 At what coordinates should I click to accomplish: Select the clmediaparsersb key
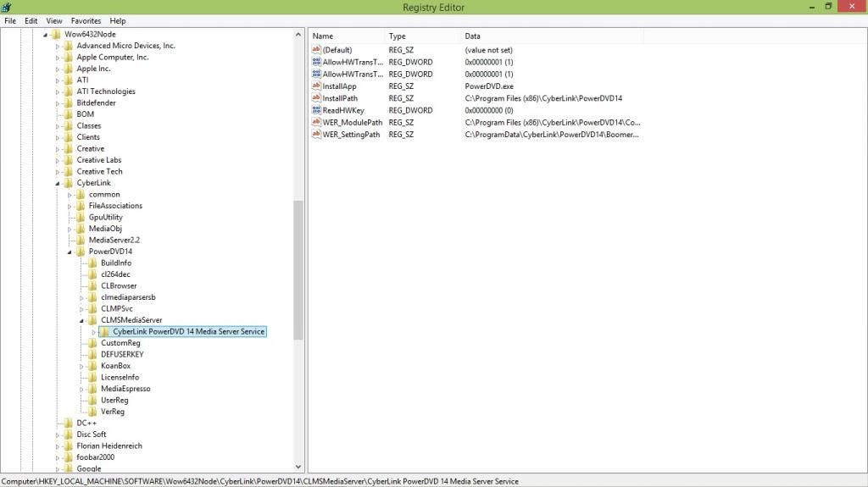click(128, 297)
